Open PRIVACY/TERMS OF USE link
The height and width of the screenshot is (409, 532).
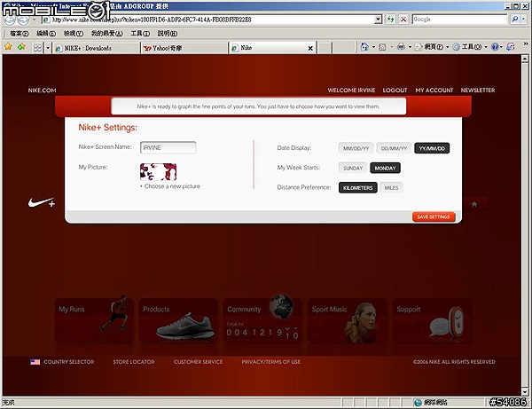[x=270, y=362]
